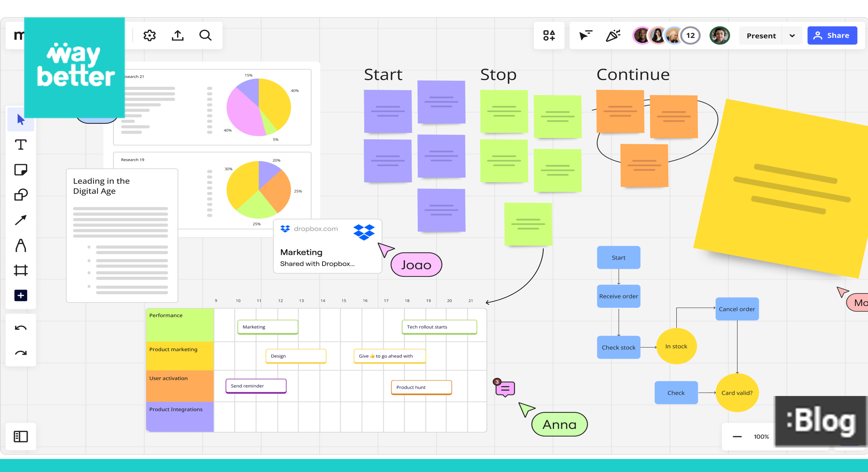The image size is (868, 472).
Task: Click timeline column header 15
Action: click(x=344, y=301)
